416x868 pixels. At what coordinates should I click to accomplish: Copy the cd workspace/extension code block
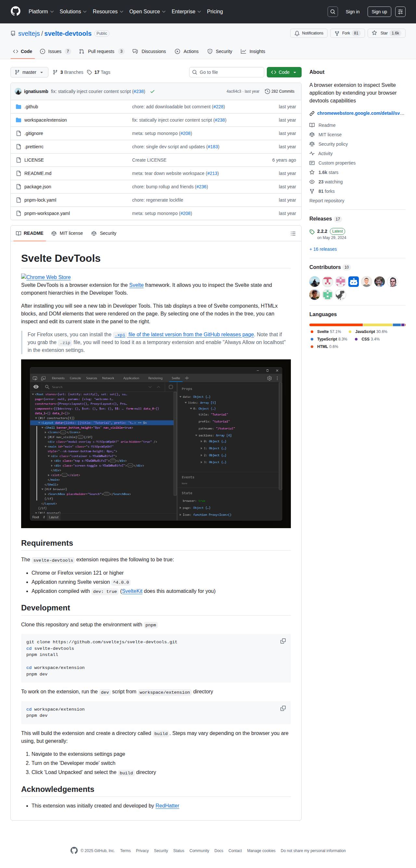click(283, 708)
